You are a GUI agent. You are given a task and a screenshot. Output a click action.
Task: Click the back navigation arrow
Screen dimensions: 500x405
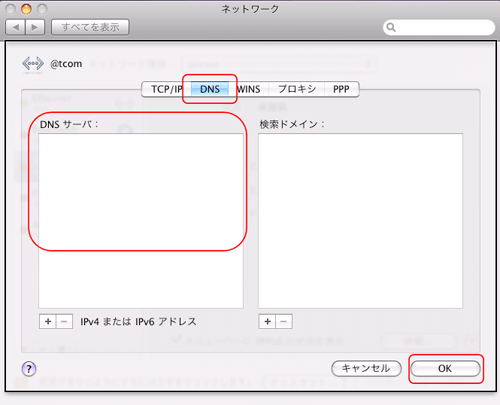click(15, 27)
